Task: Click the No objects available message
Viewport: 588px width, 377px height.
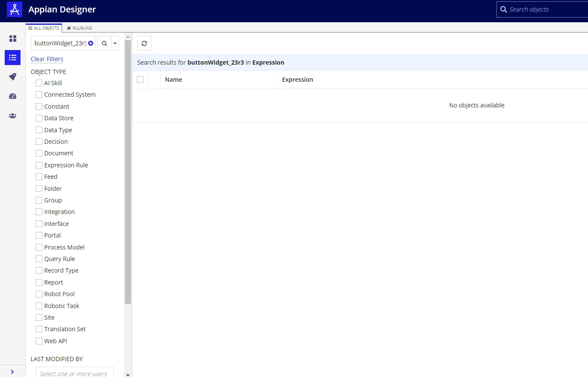Action: coord(477,105)
